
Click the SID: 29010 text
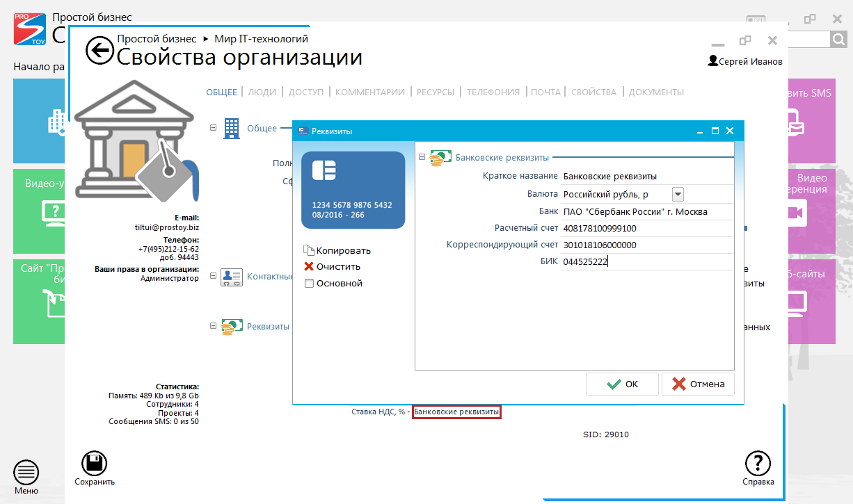point(606,434)
